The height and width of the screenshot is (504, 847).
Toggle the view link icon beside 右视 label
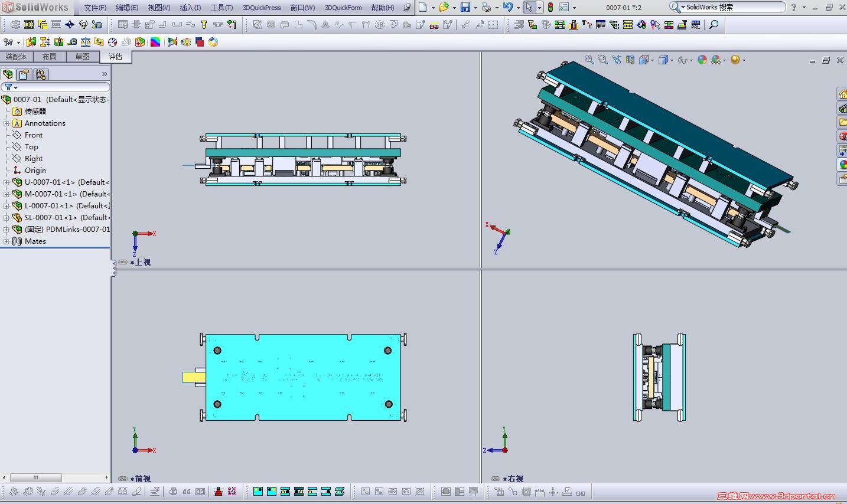[496, 479]
